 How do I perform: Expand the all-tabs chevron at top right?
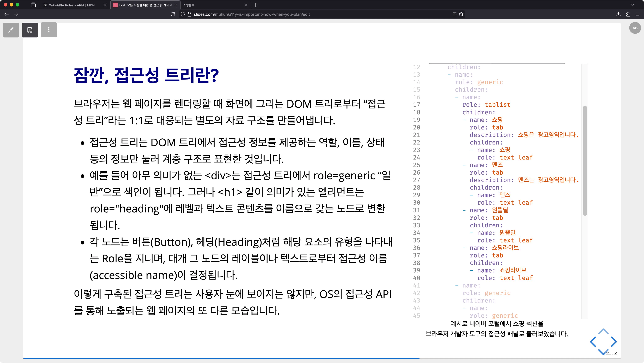[x=633, y=5]
